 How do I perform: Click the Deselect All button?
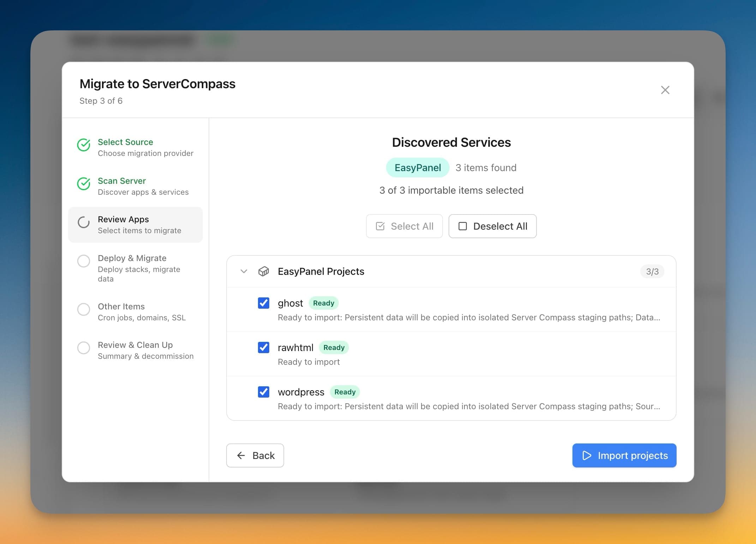[x=492, y=226]
